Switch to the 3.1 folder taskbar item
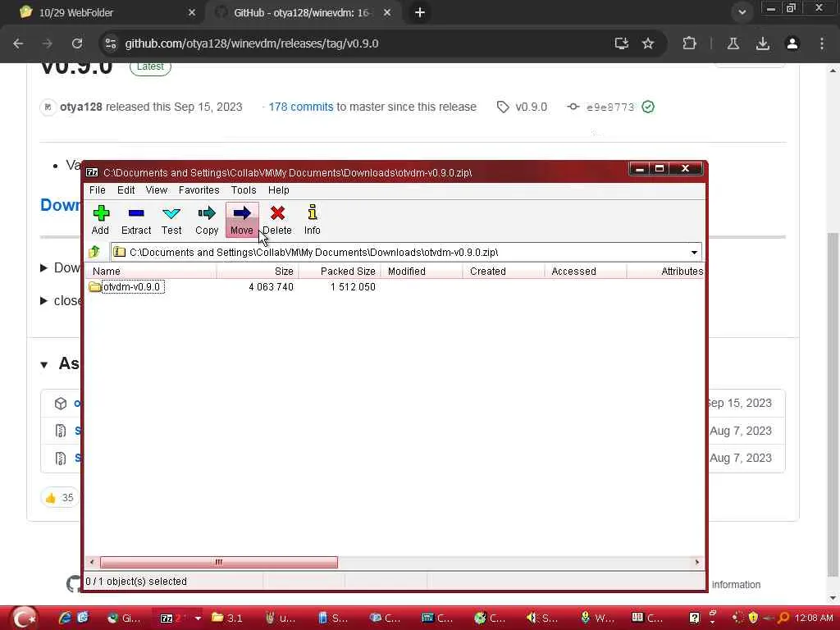 [x=227, y=618]
